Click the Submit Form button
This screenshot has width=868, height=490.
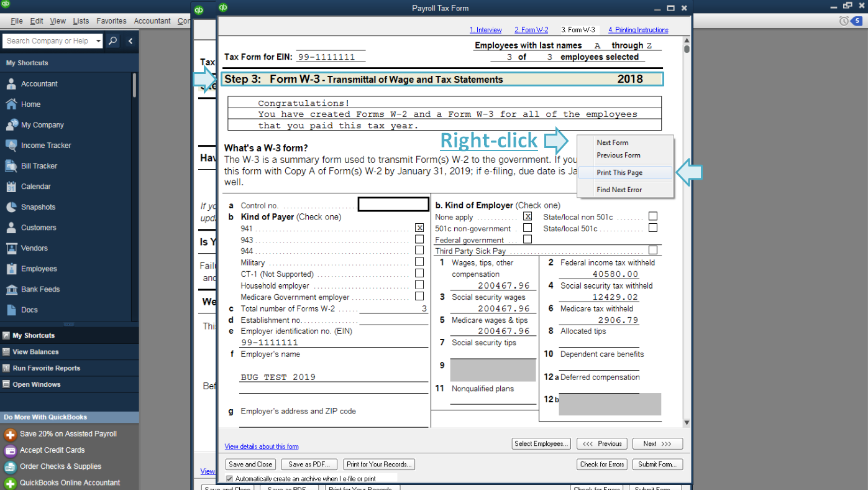click(658, 465)
